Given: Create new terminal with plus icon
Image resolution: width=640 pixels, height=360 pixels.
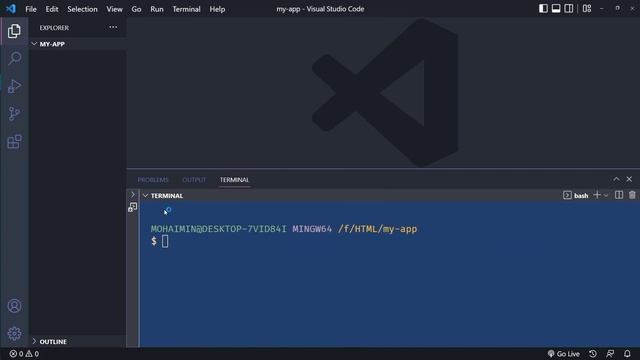Looking at the screenshot, I should coord(597,195).
